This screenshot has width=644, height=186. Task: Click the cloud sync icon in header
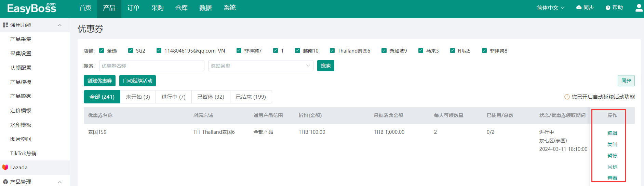[x=579, y=8]
